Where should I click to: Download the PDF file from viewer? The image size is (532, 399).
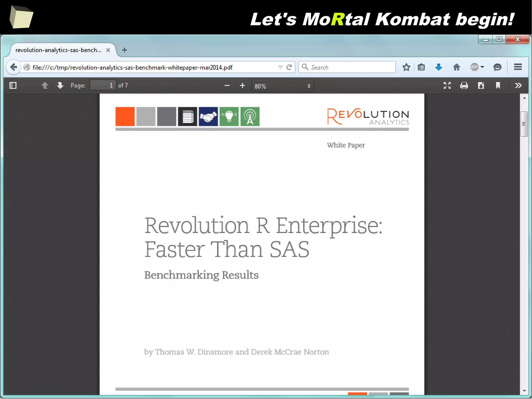481,86
